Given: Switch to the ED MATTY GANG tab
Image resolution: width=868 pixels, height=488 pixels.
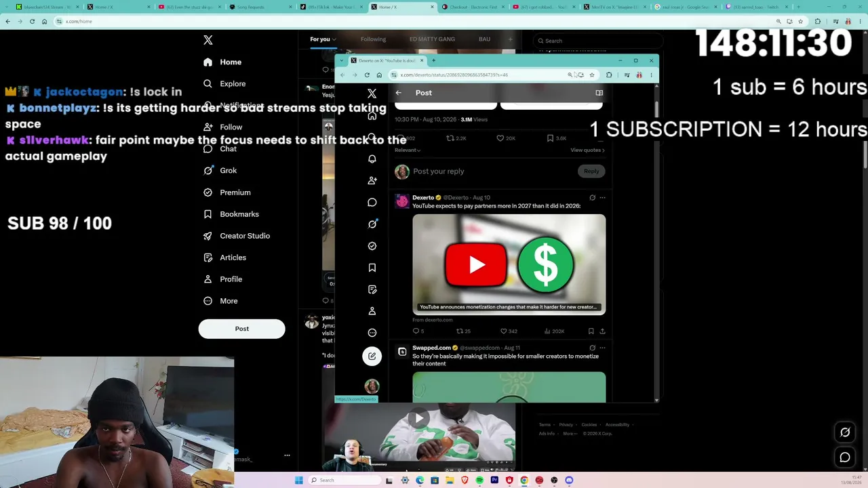Looking at the screenshot, I should pos(432,39).
